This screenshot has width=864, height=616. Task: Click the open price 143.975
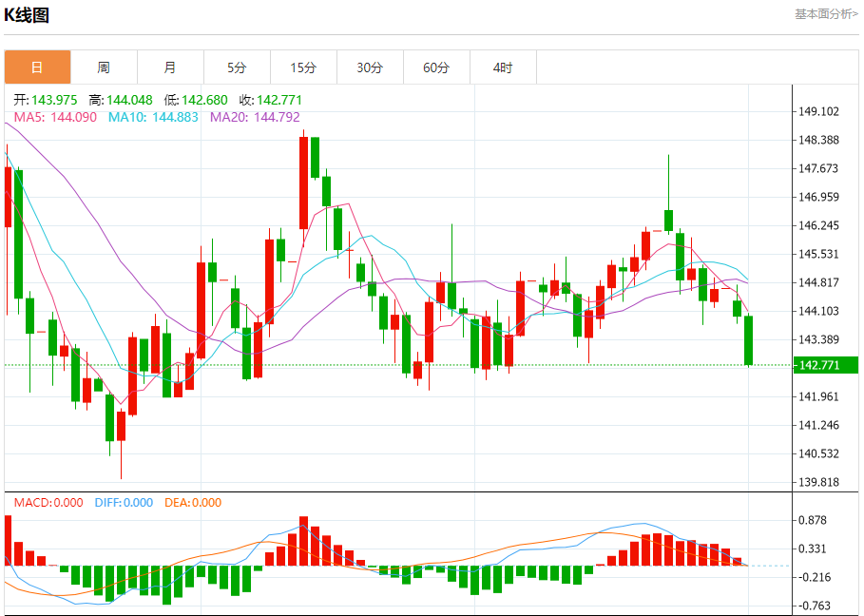coord(54,100)
